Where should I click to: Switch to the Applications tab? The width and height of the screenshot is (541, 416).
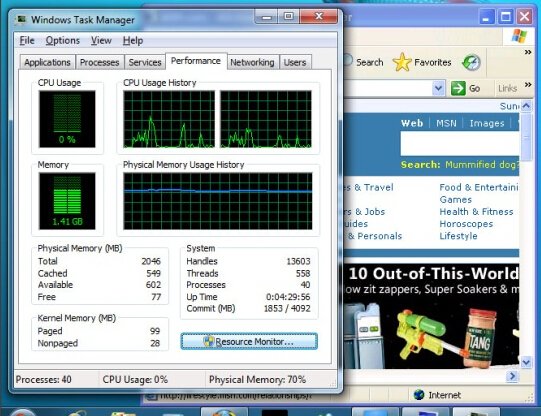[x=47, y=62]
